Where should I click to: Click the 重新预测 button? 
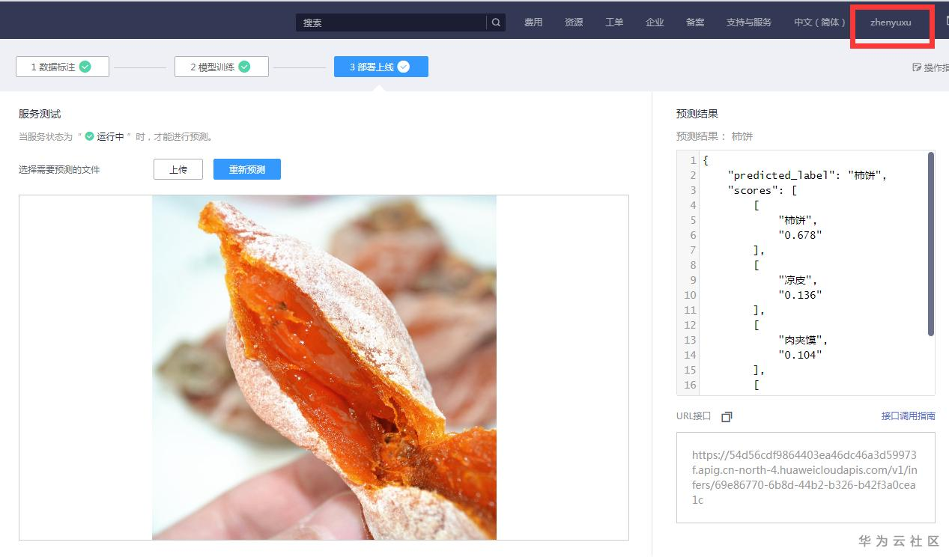[247, 169]
